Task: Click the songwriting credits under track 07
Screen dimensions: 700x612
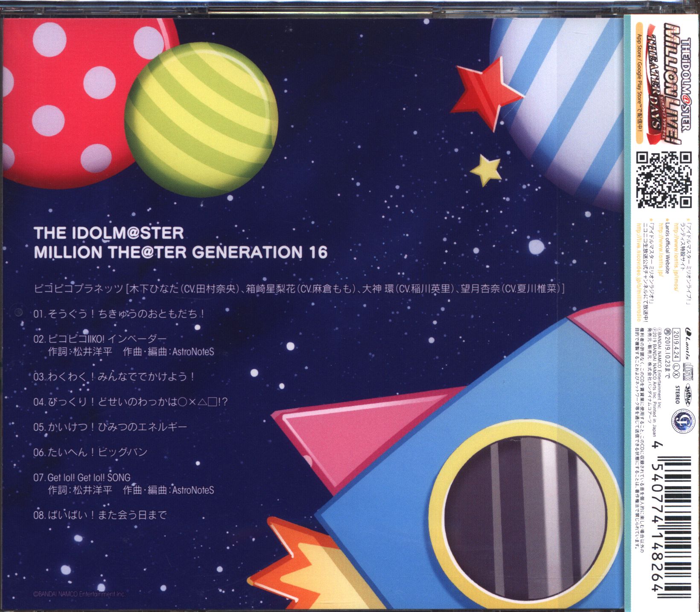Action: pyautogui.click(x=131, y=490)
